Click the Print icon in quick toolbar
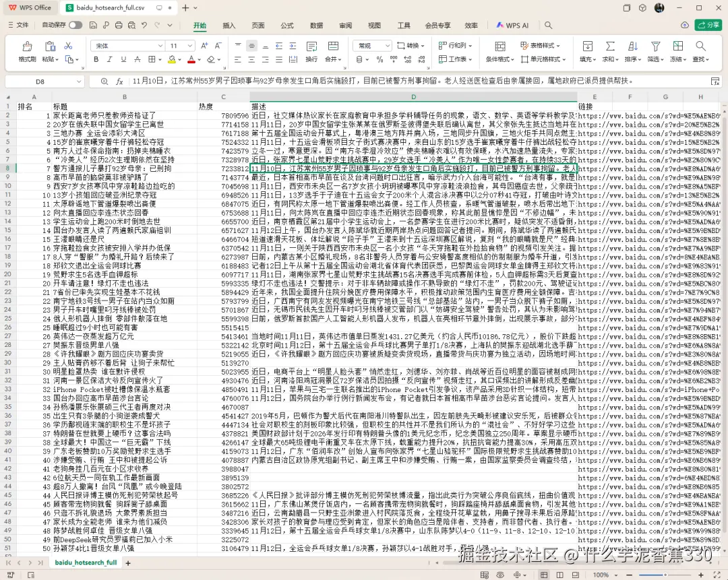 pyautogui.click(x=119, y=25)
